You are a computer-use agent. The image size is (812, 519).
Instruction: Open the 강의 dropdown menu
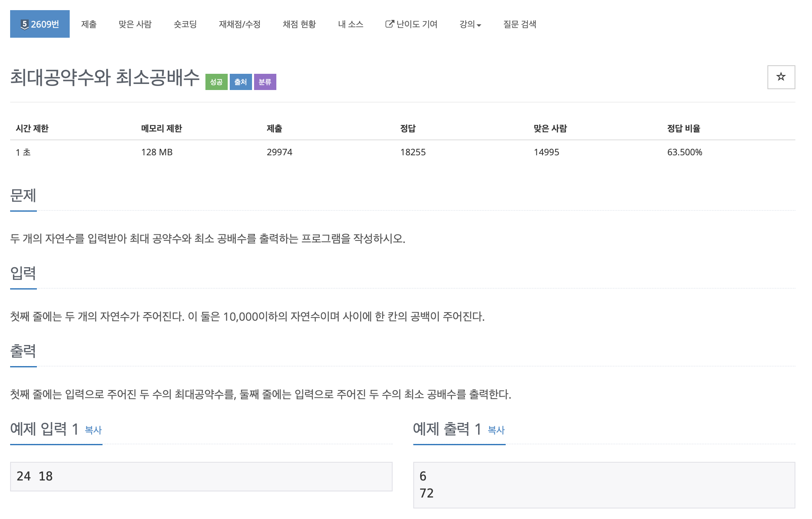pos(470,24)
